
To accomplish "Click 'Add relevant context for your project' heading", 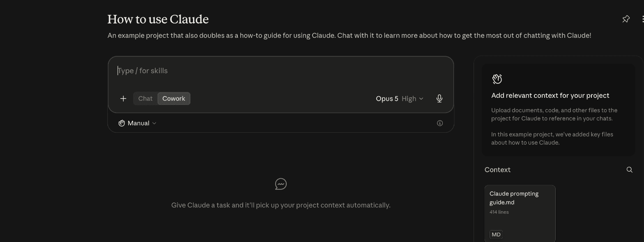I will pyautogui.click(x=550, y=95).
